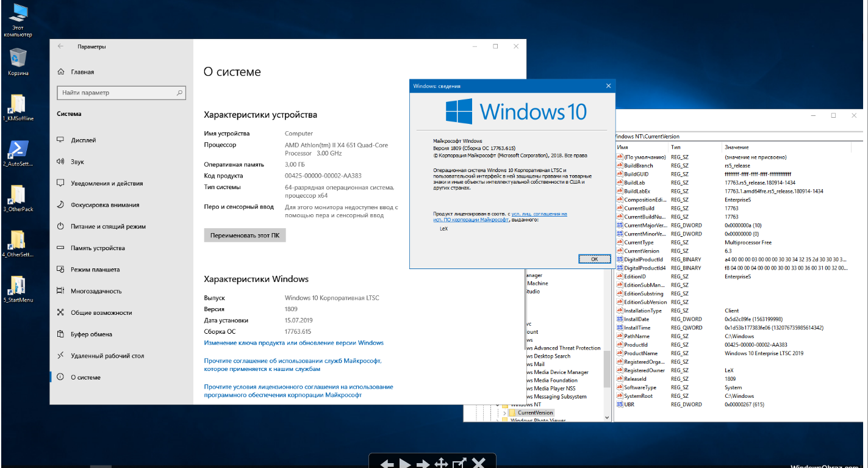Click the Переименовать этот ПК button
The image size is (868, 468).
click(245, 235)
